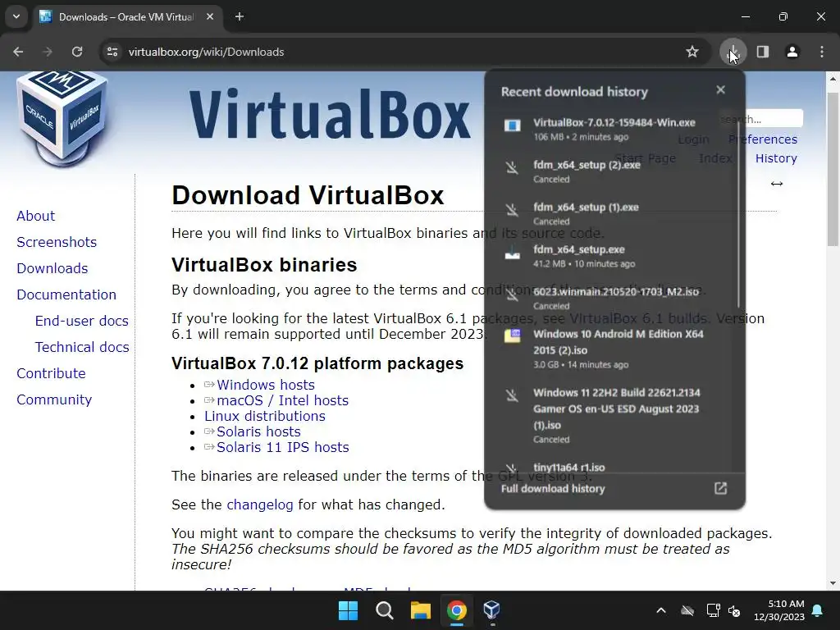Select the Downloads – Oracle VM VirtualBox tab
Image resolution: width=840 pixels, height=630 pixels.
pos(126,16)
